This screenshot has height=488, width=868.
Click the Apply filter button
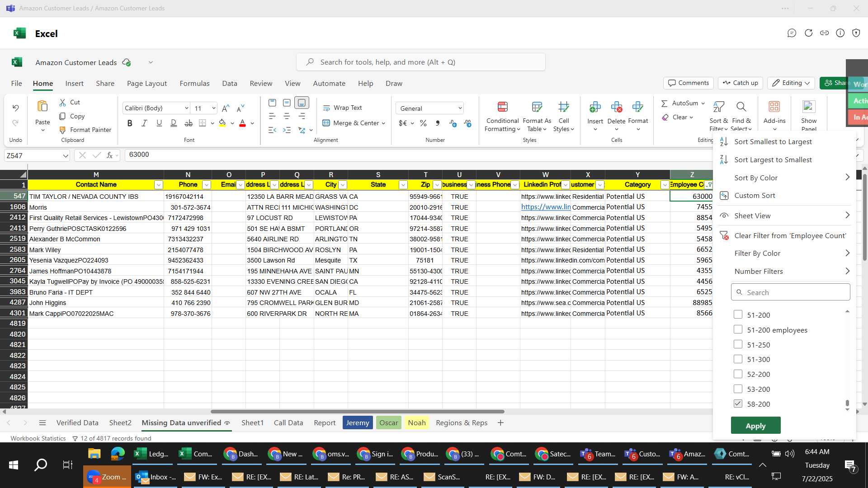755,426
